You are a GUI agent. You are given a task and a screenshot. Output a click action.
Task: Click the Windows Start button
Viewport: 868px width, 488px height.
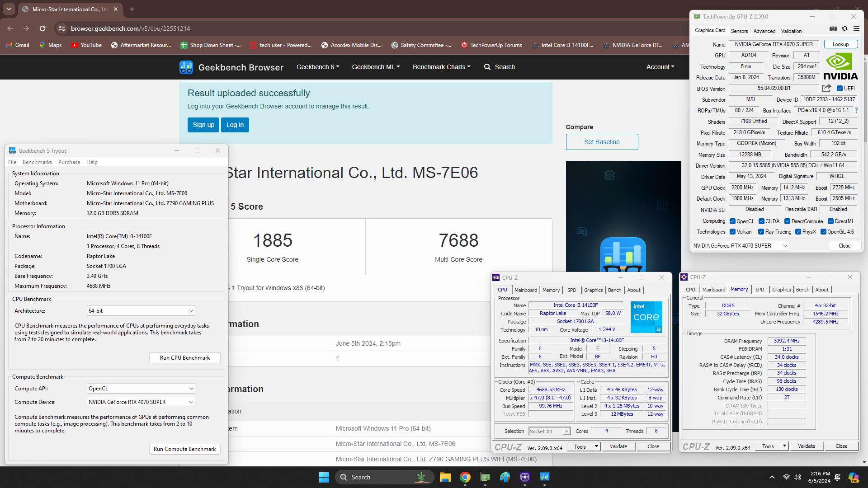(x=324, y=477)
